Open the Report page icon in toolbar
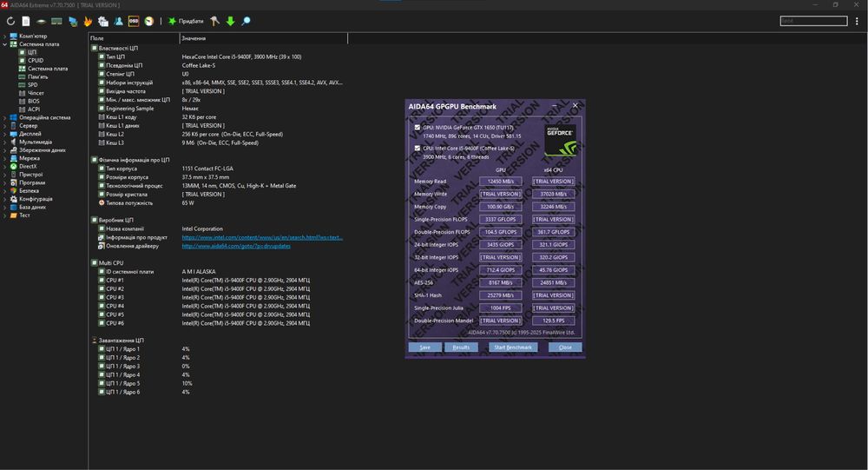Viewport: 868px width, 470px height. click(26, 21)
